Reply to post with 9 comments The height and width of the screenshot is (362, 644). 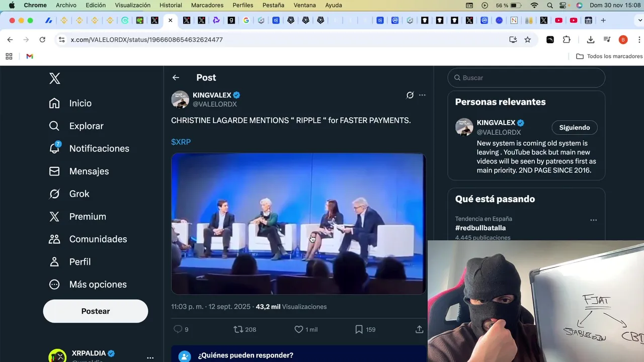point(181,329)
